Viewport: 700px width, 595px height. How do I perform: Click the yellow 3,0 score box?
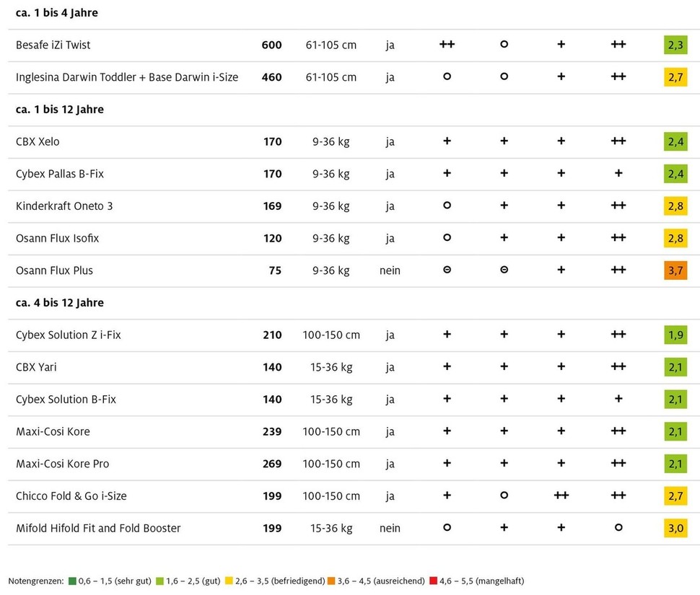coord(676,528)
